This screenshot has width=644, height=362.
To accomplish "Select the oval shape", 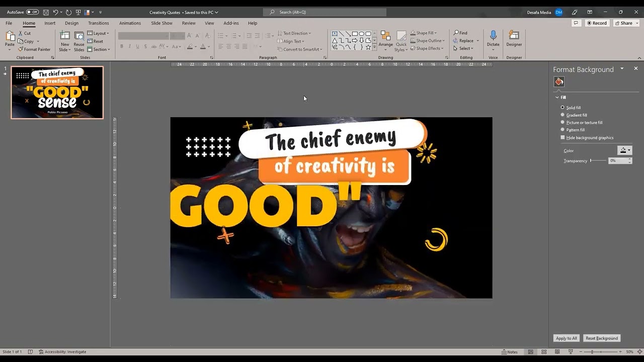I will (x=361, y=34).
